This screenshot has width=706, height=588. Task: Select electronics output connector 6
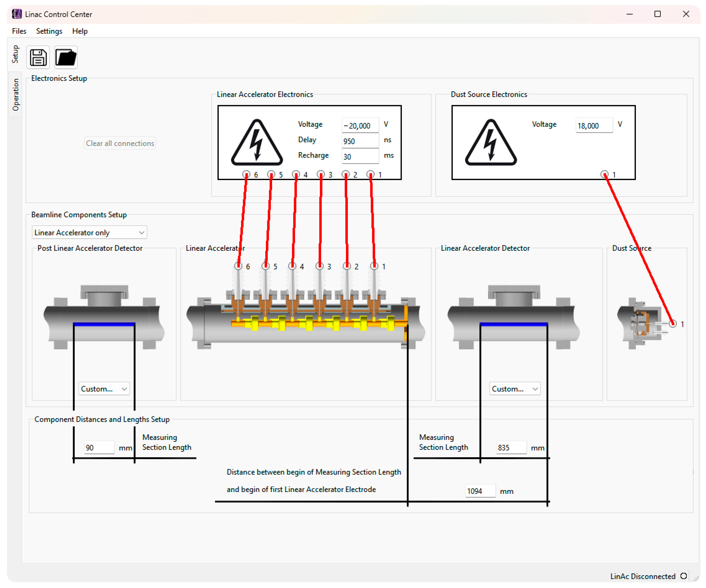coord(246,174)
